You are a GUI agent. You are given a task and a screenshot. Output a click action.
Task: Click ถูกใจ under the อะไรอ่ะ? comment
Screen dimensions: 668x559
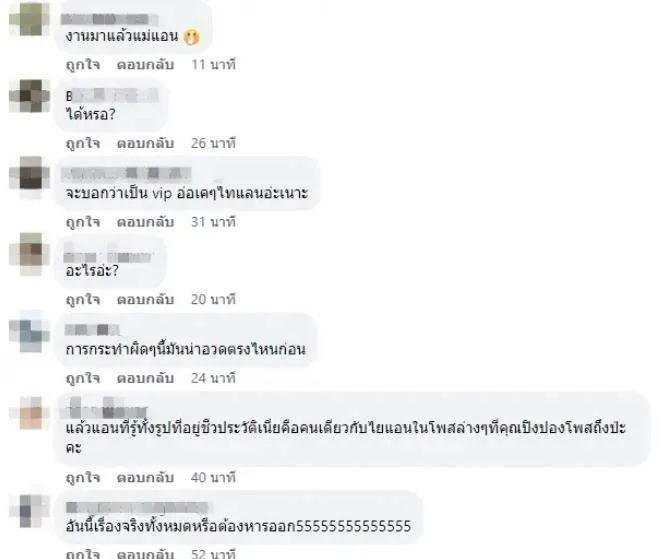(83, 300)
